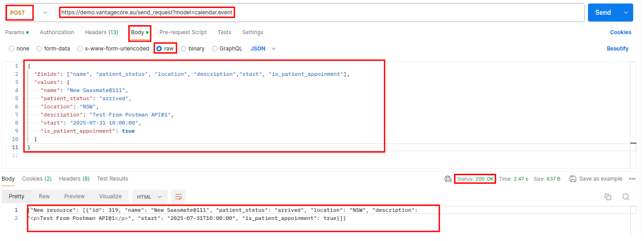
Task: Search the response using magnifier icon
Action: tap(626, 197)
